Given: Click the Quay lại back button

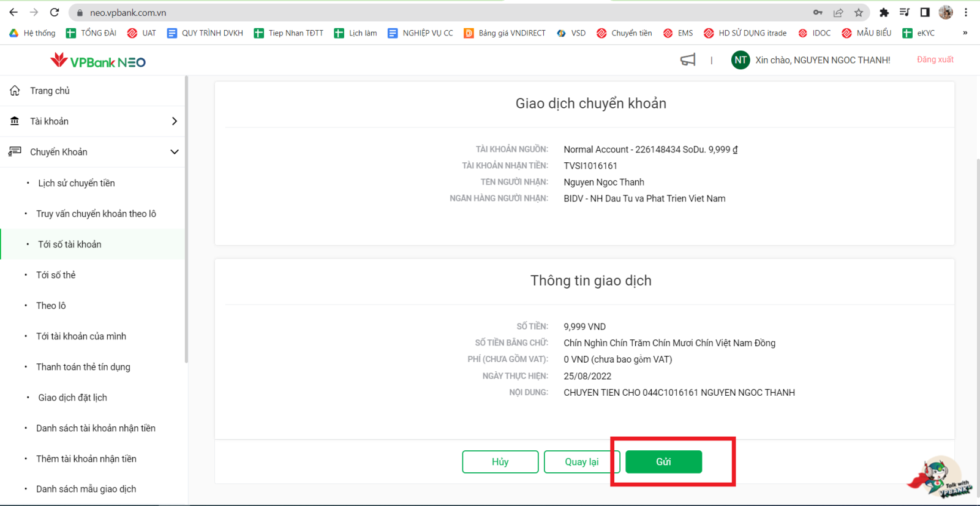Looking at the screenshot, I should click(581, 462).
